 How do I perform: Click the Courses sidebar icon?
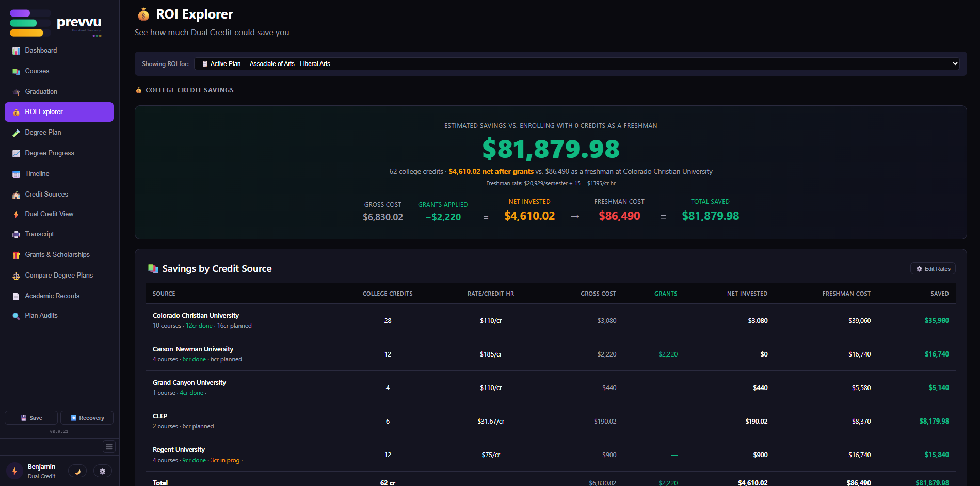16,71
